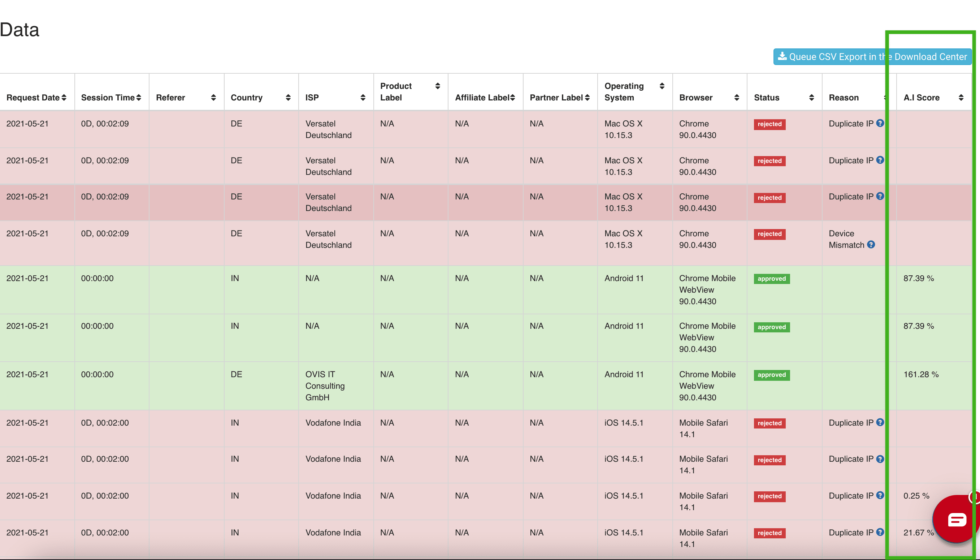Click Duplicate IP help icon in 21.67 % row
This screenshot has height=560, width=980.
(x=880, y=532)
